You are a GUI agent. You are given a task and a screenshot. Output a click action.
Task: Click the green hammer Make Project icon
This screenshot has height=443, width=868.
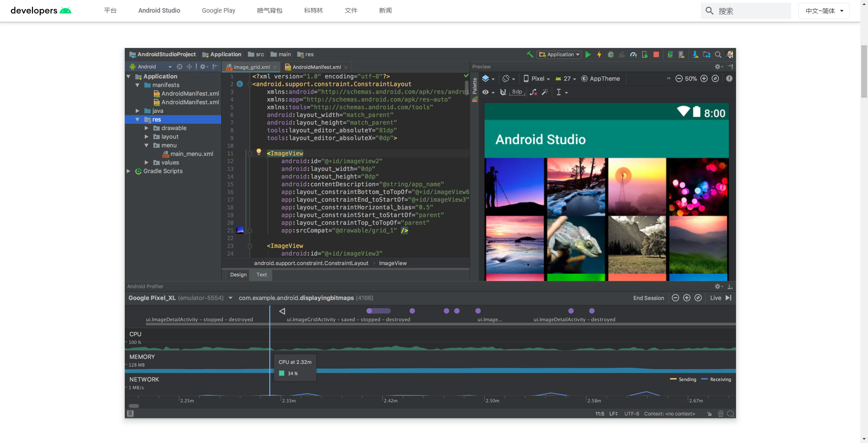[530, 54]
